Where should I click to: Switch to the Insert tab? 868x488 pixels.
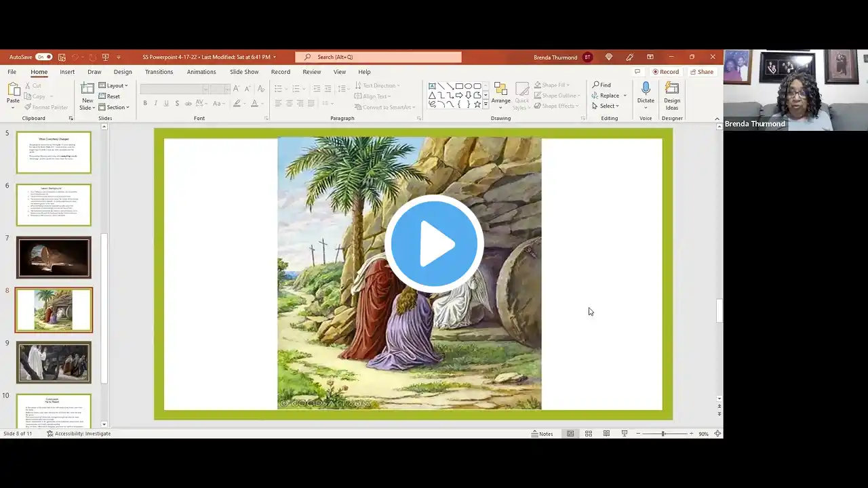pyautogui.click(x=67, y=72)
